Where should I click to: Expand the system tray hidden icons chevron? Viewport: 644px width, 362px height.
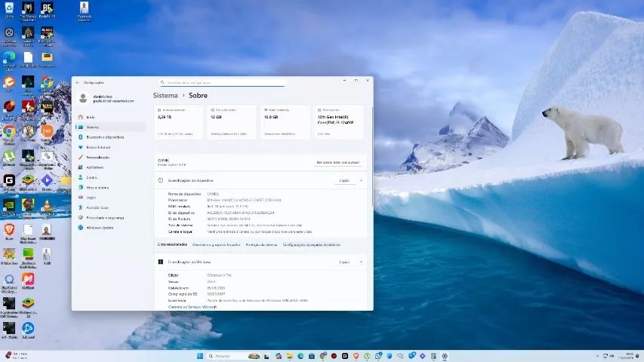(x=597, y=356)
